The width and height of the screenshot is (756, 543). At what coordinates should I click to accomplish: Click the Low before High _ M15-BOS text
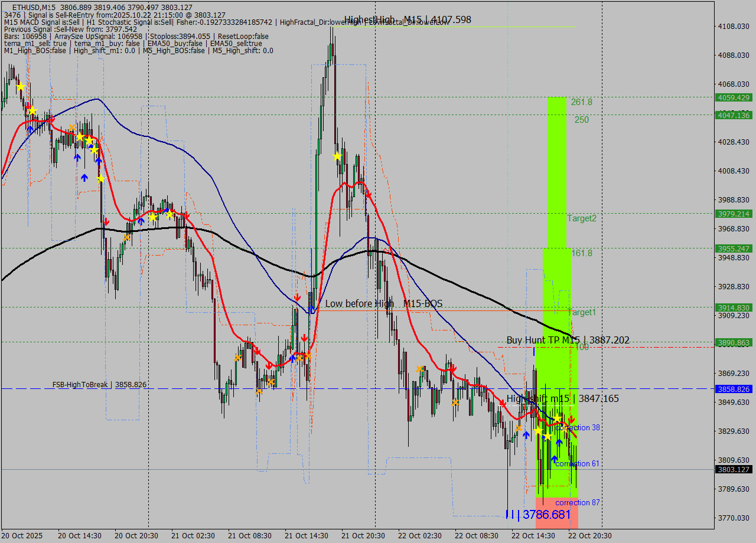[384, 303]
